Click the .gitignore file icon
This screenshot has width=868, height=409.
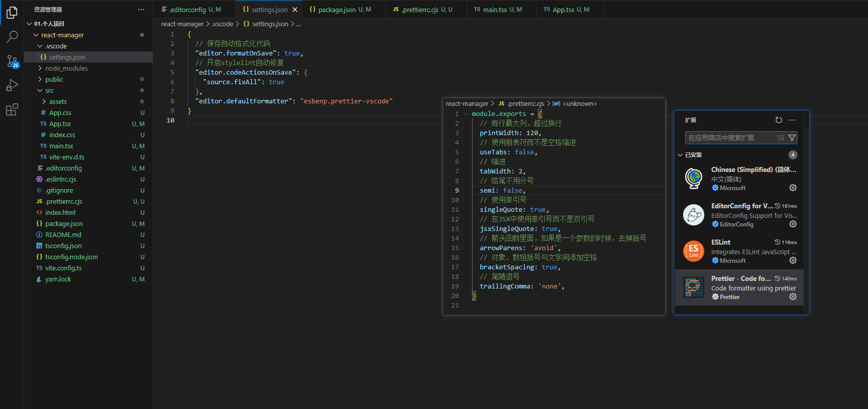(39, 190)
